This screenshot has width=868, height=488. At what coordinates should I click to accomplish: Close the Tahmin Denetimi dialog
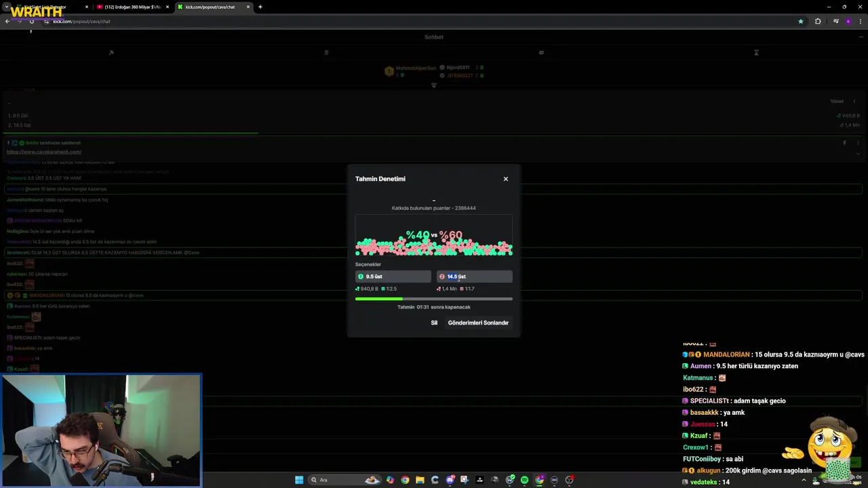(x=505, y=179)
